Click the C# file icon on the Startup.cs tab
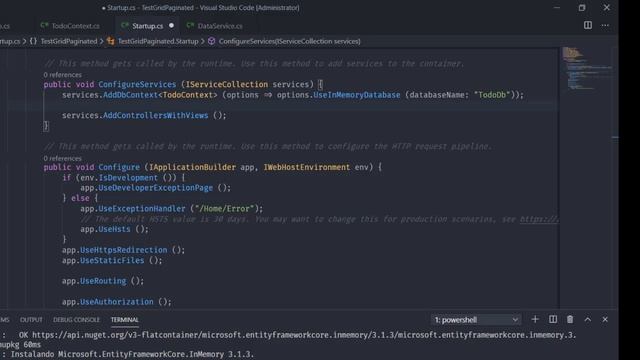This screenshot has width=640, height=360. [x=125, y=25]
